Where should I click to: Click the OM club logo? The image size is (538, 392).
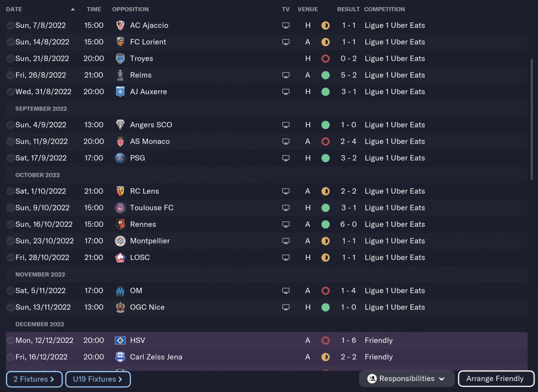coord(120,291)
